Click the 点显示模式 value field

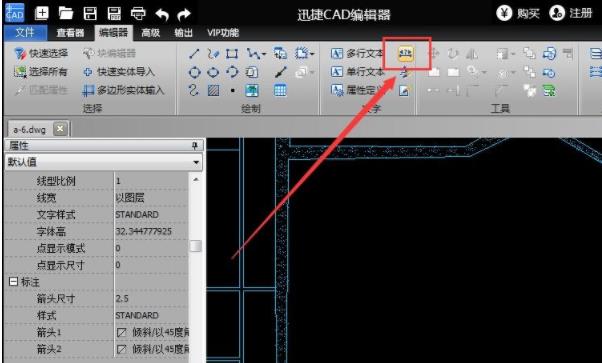[x=151, y=248]
